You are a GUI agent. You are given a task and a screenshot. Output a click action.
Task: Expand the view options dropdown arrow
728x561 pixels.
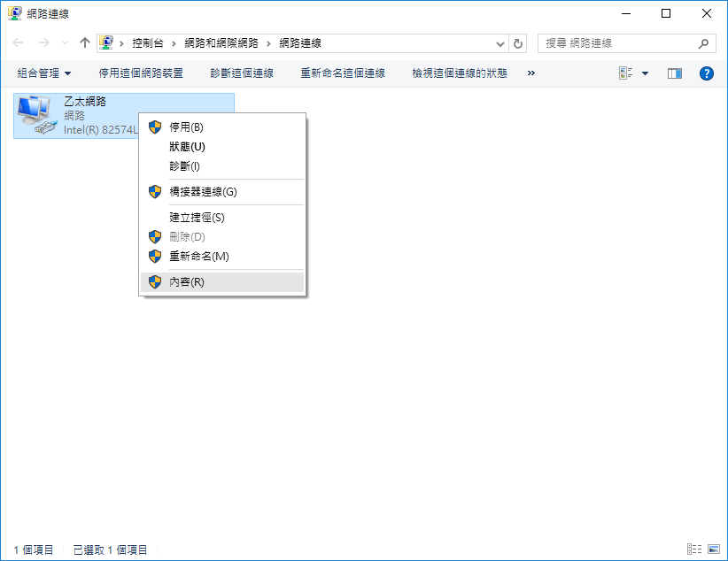[x=646, y=73]
